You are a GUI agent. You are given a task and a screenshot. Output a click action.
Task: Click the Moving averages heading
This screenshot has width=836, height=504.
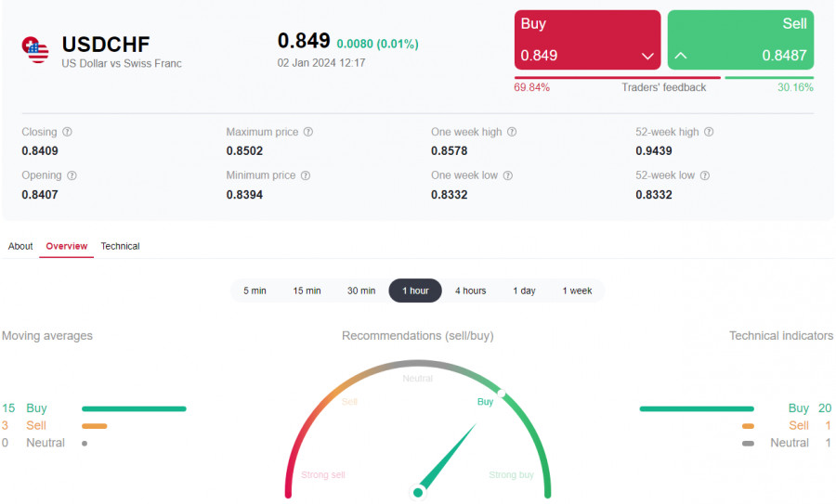pyautogui.click(x=47, y=336)
